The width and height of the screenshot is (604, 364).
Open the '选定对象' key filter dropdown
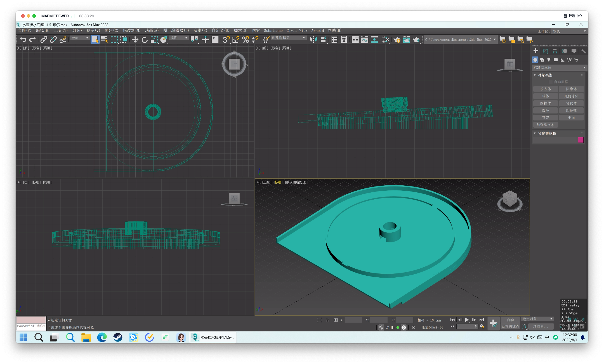tap(537, 319)
